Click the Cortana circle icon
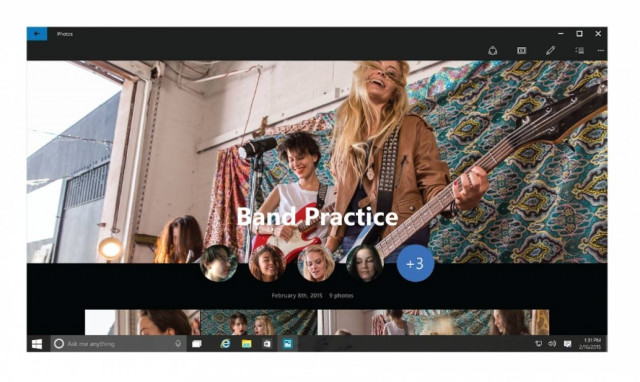Viewport: 640px width, 382px height. point(59,344)
